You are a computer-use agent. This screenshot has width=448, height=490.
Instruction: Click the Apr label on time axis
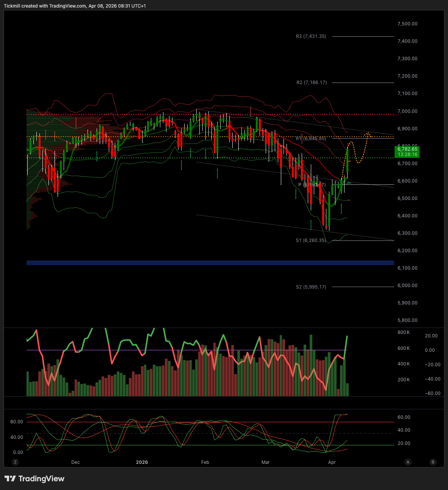(332, 462)
